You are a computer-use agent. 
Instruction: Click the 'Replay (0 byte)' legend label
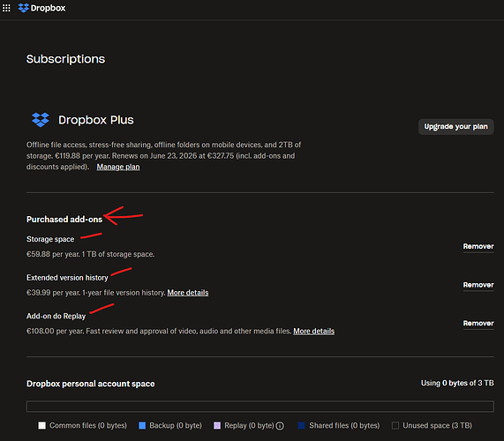[x=249, y=426]
